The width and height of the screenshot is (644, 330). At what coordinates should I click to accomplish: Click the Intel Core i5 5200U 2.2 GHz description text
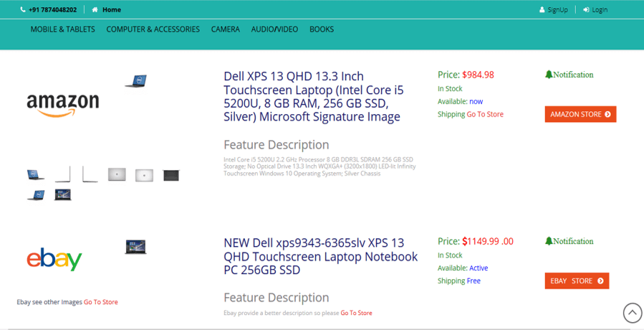click(x=320, y=166)
